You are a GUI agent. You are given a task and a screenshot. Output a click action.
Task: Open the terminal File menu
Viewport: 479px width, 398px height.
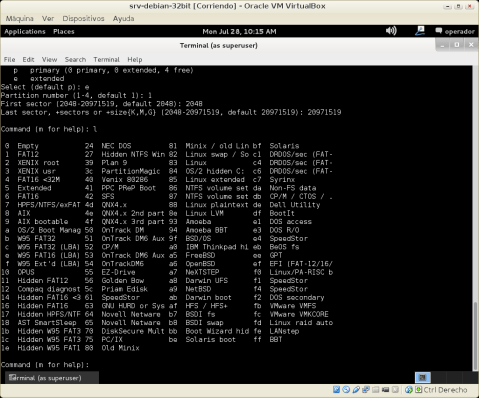9,59
